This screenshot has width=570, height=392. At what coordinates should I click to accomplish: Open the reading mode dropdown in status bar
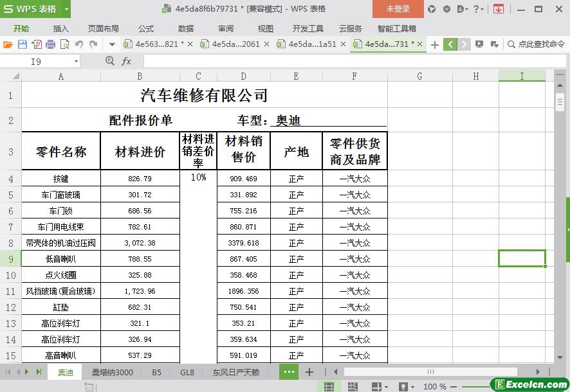[x=386, y=388]
